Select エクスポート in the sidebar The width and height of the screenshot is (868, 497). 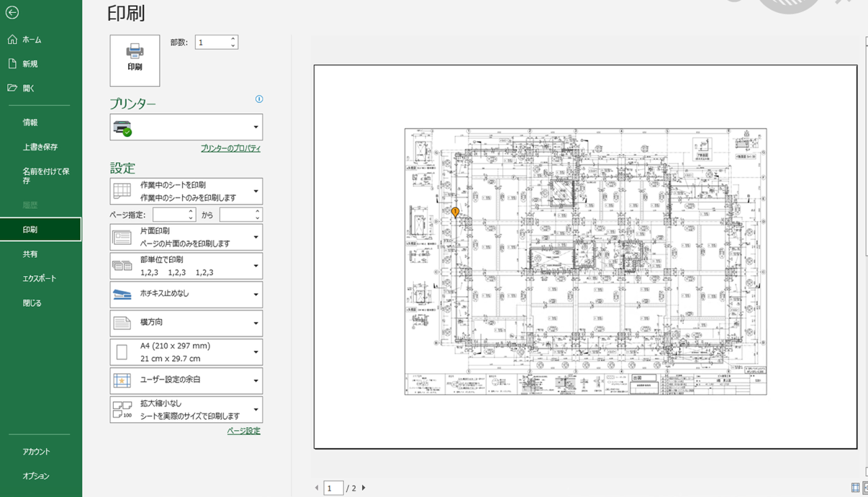pos(39,279)
